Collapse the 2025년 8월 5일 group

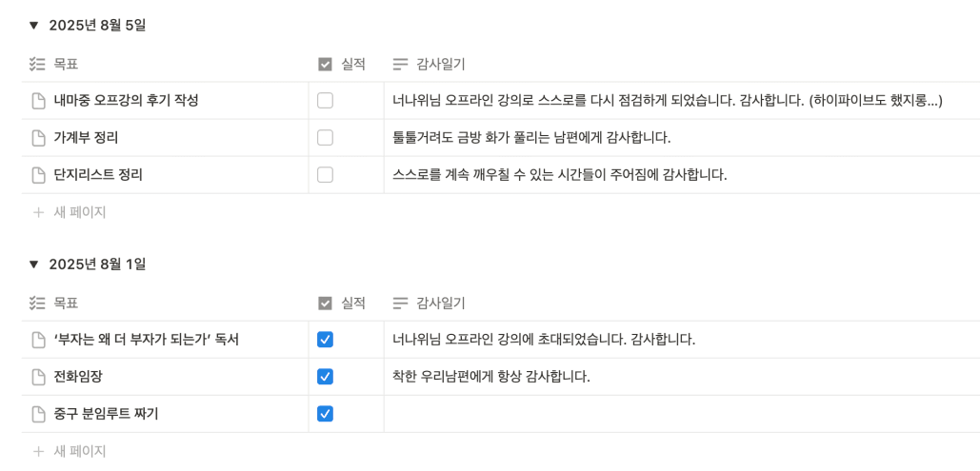pos(33,26)
